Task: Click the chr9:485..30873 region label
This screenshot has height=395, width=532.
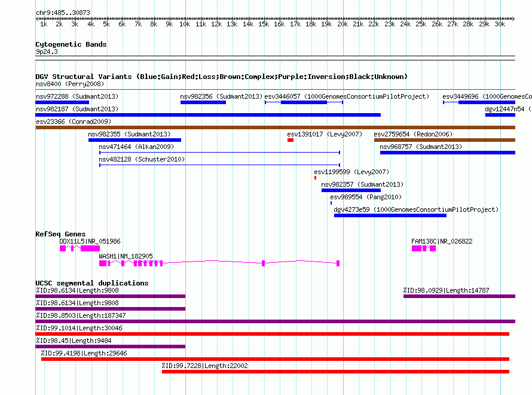Action: [x=63, y=13]
